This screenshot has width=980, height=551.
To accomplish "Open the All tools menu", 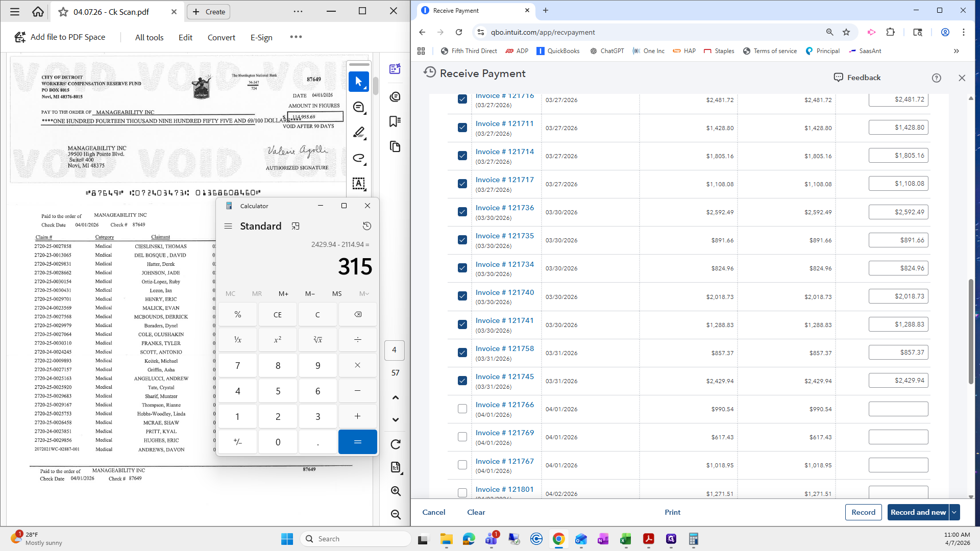I will (149, 37).
